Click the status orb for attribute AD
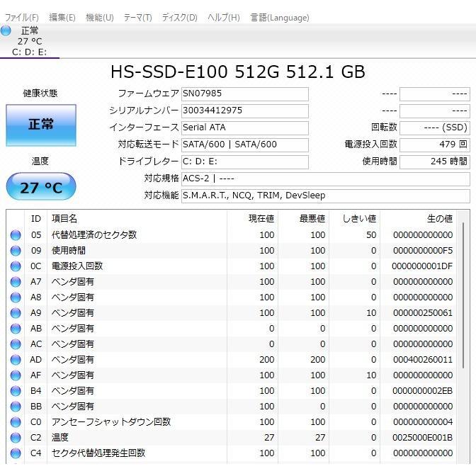This screenshot has width=476, height=476. (16, 360)
